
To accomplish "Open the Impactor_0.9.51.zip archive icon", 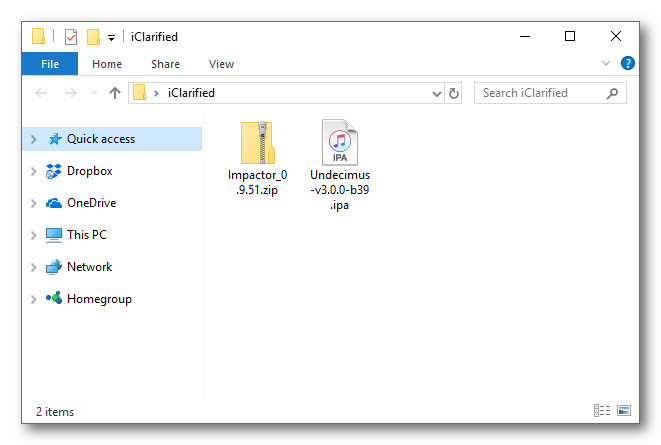I will click(258, 143).
